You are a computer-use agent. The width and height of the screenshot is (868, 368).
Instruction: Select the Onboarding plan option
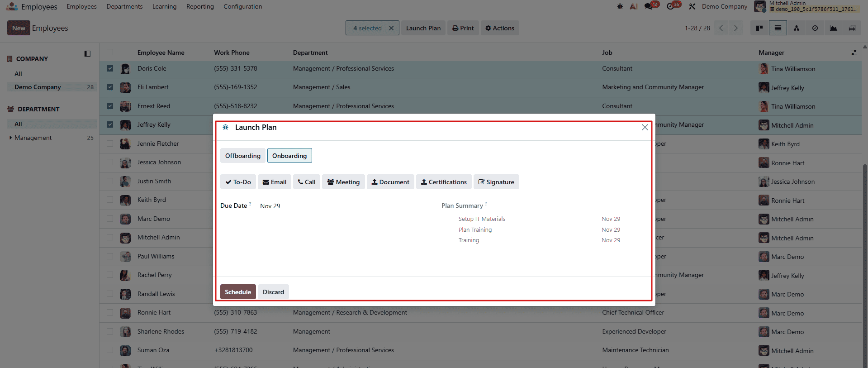coord(289,156)
